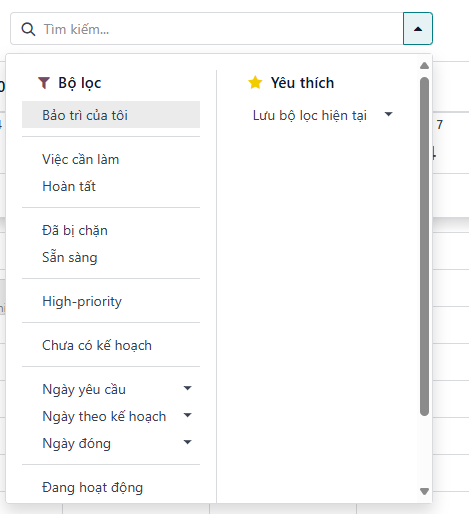The height and width of the screenshot is (514, 469).
Task: Collapse the search options dropdown toggle
Action: pyautogui.click(x=418, y=29)
